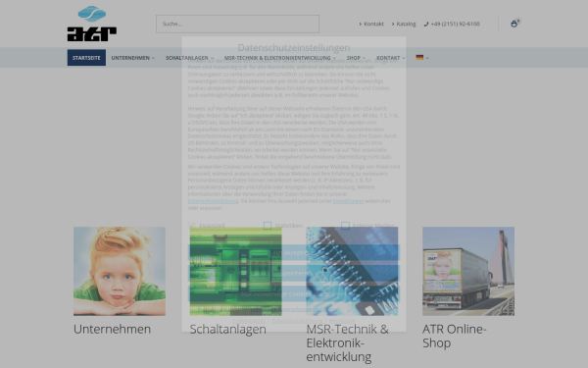Viewport: 588px width, 368px height.
Task: Expand the language selector chevron
Action: click(x=427, y=58)
